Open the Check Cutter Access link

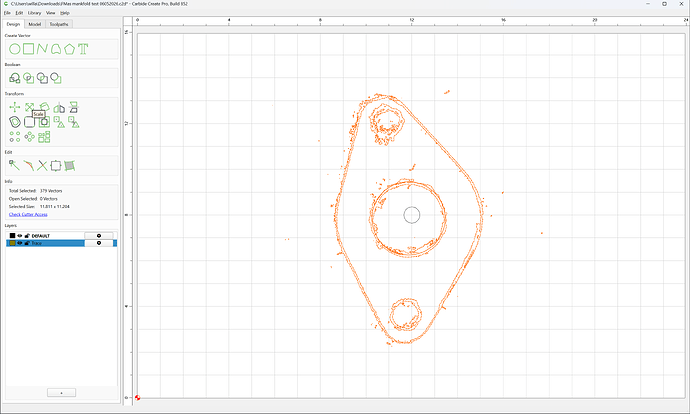tap(28, 214)
